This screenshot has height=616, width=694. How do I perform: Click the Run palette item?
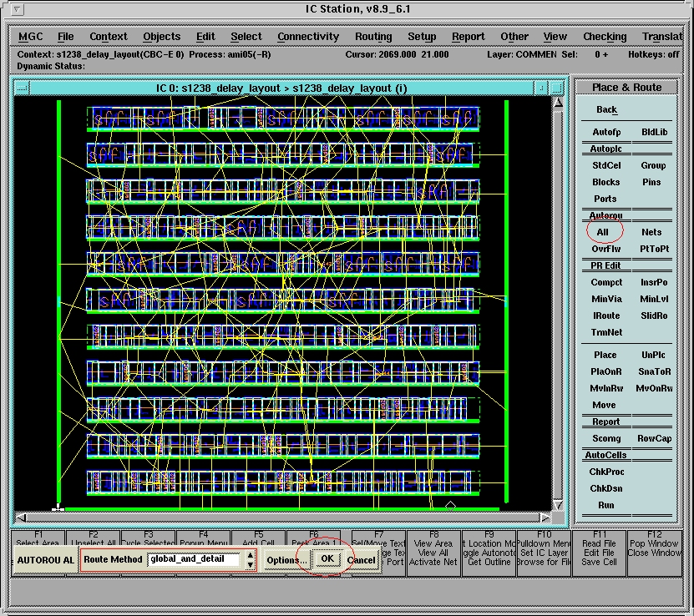tap(606, 505)
